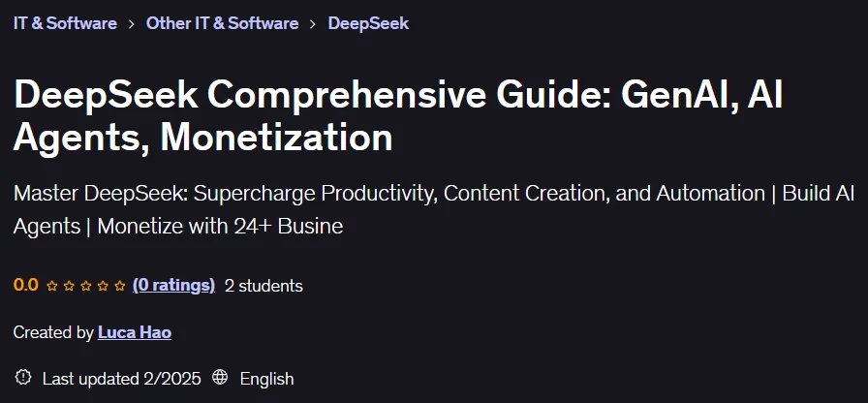Click the course title heading
The image size is (868, 403).
398,116
